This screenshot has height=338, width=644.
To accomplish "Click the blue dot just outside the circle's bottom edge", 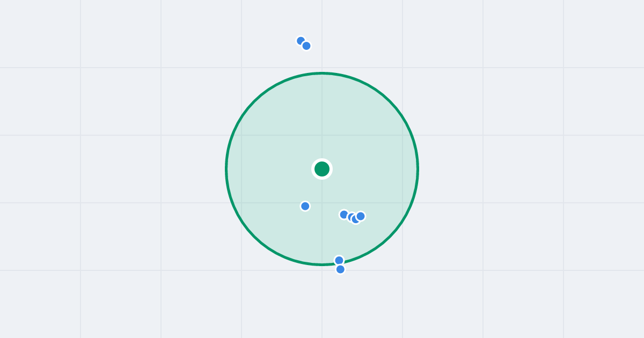I will (340, 269).
